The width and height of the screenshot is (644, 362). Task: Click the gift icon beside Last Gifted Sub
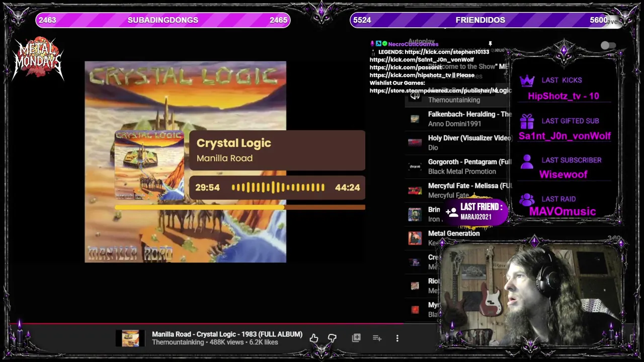point(527,121)
